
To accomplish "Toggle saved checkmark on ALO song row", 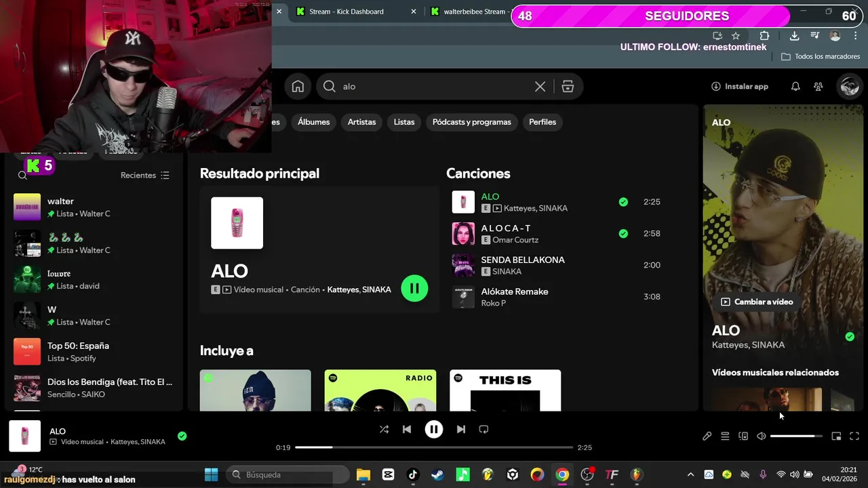I will [623, 202].
